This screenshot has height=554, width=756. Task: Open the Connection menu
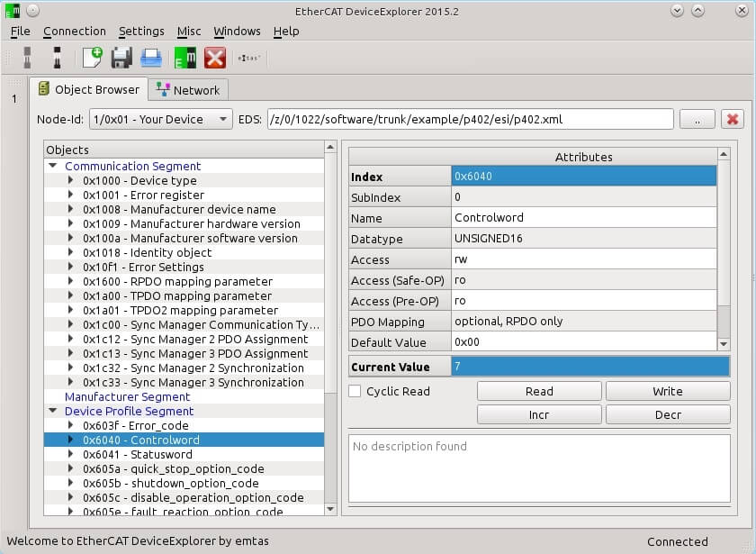point(76,31)
